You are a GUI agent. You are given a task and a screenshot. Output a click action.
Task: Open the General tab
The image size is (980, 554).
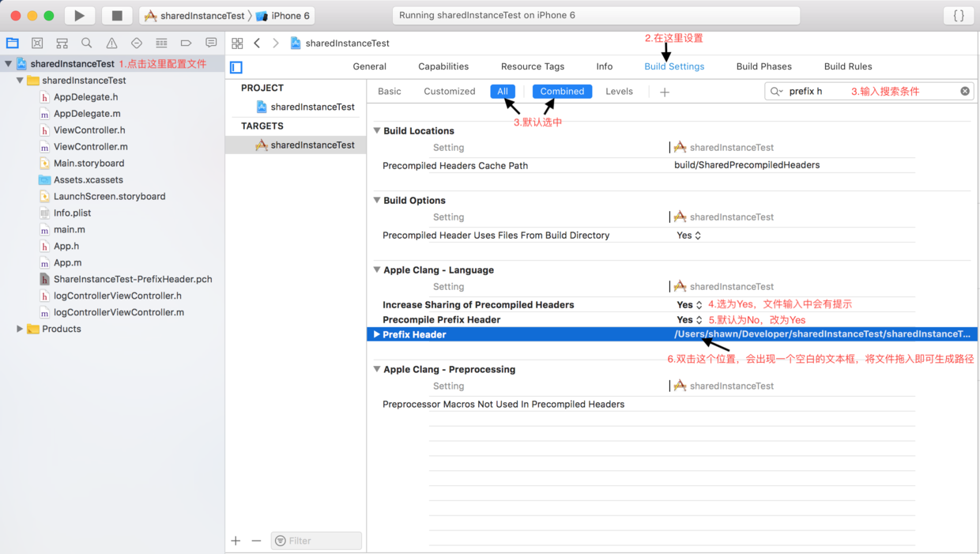click(369, 66)
